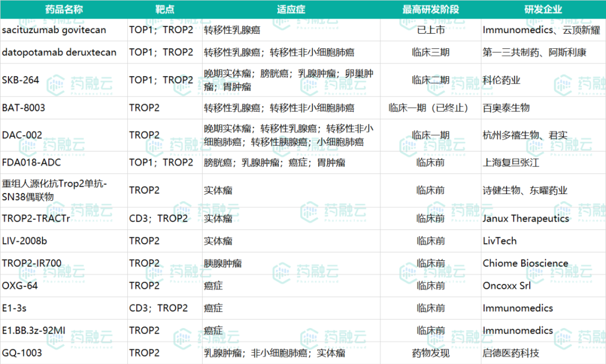
Task: Click the LivTech company cell
Action: coord(543,241)
